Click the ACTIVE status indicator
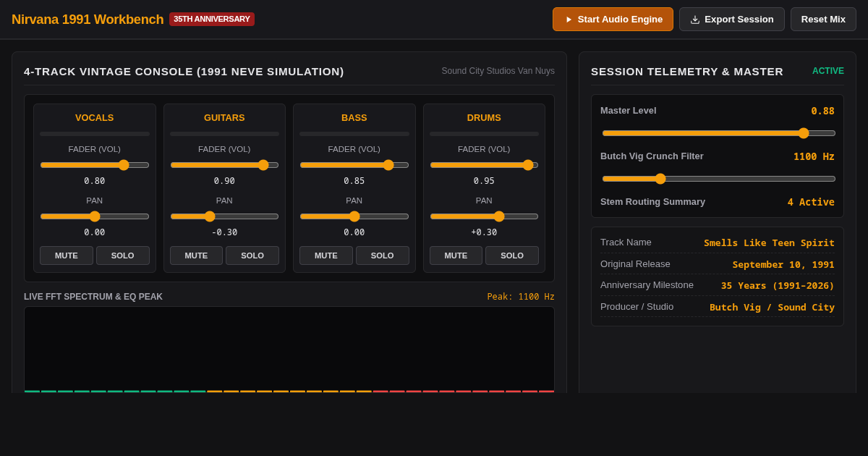The width and height of the screenshot is (868, 456). click(x=828, y=71)
